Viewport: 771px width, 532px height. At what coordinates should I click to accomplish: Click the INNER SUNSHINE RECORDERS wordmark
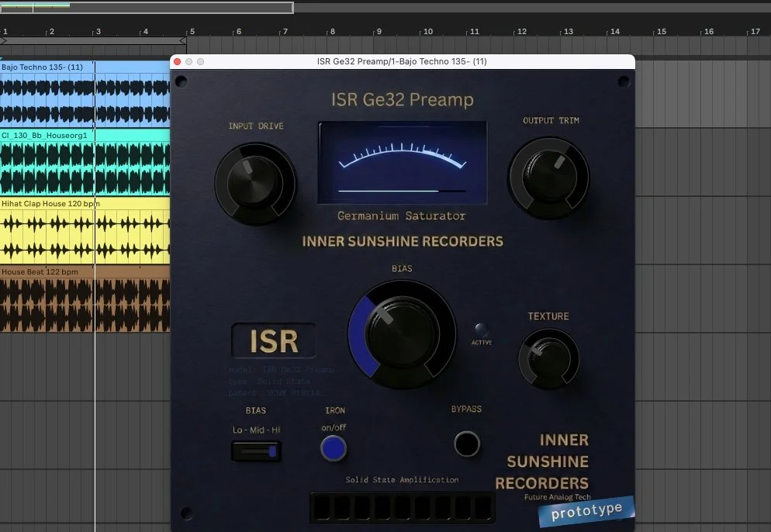tap(403, 242)
